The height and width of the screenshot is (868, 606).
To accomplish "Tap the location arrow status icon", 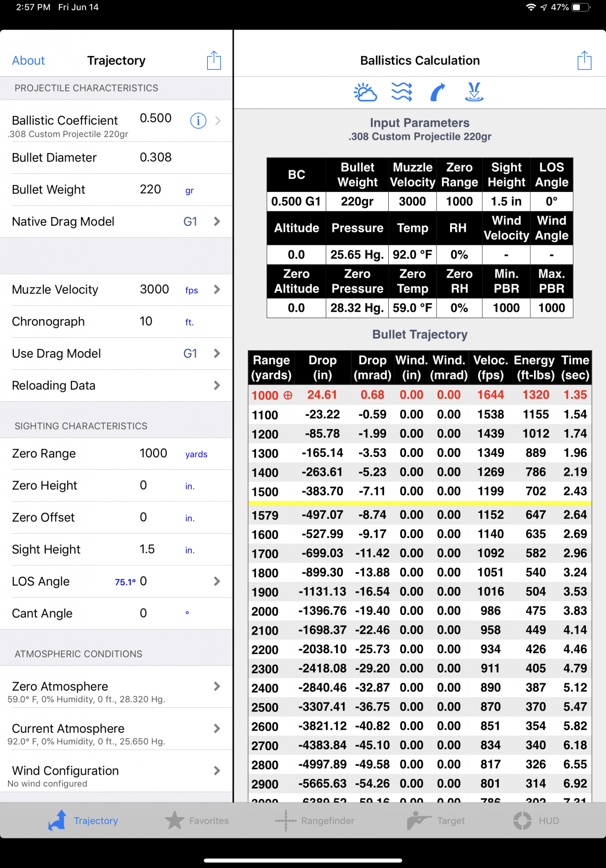I will click(x=544, y=7).
